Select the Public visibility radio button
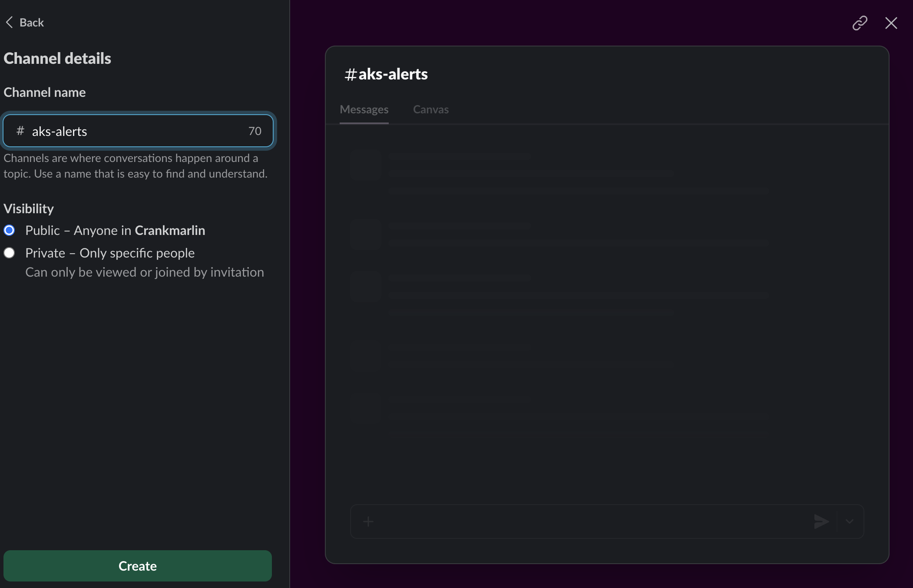Viewport: 913px width, 588px height. (x=9, y=230)
